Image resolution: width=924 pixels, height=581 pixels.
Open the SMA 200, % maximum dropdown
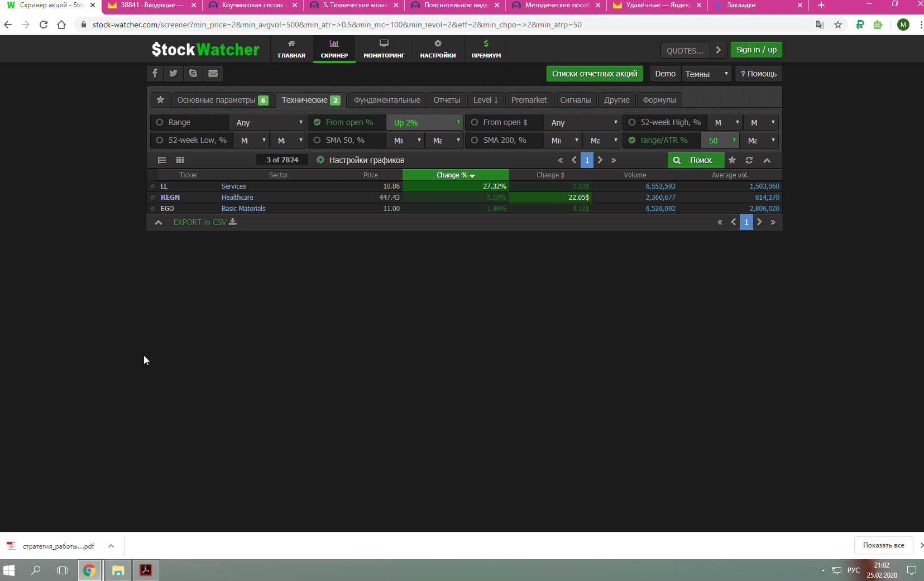(x=602, y=140)
